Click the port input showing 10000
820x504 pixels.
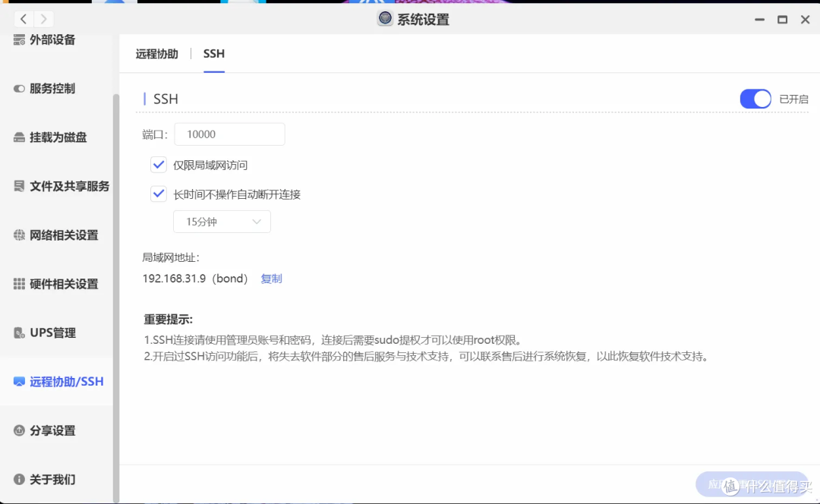[229, 134]
